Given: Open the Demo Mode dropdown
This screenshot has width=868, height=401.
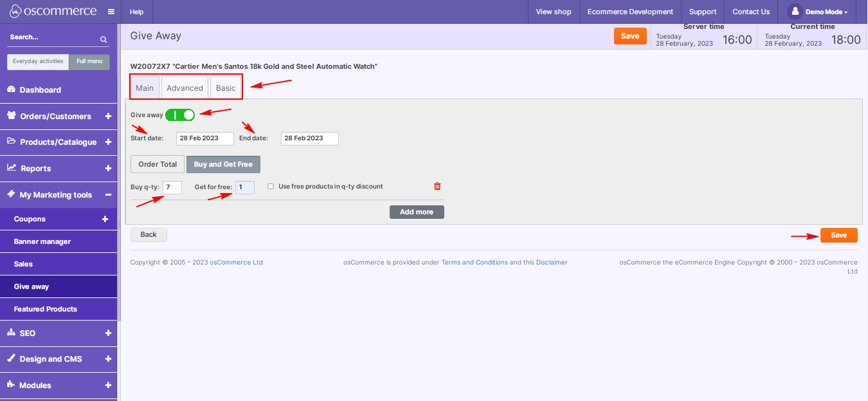Looking at the screenshot, I should pos(826,12).
